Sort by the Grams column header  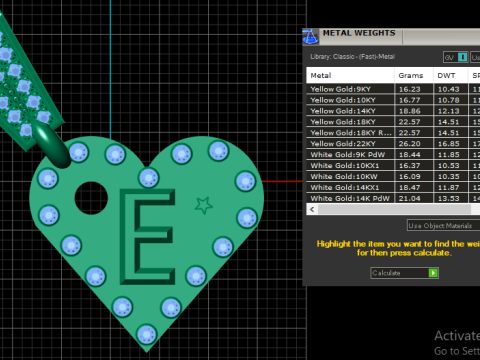point(414,75)
